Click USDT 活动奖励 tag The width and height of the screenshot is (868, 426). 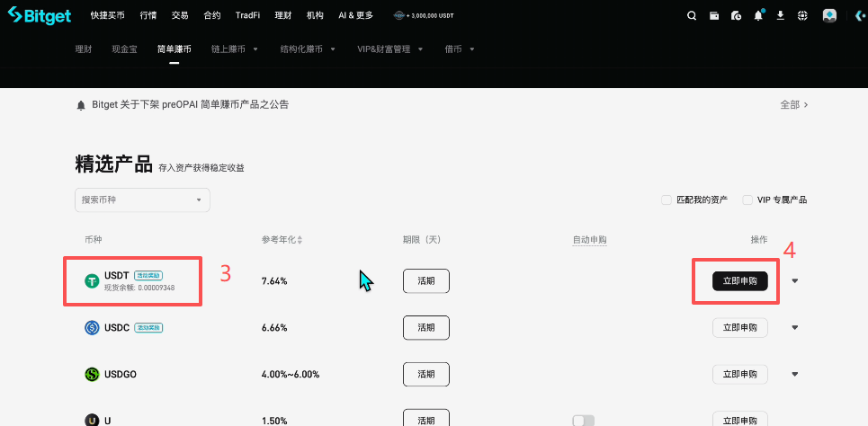148,275
